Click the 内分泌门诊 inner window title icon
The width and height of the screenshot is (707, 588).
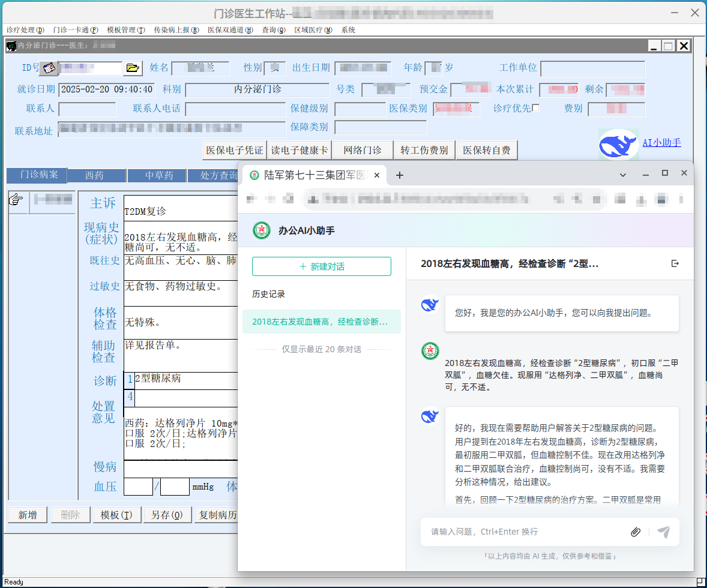point(11,46)
